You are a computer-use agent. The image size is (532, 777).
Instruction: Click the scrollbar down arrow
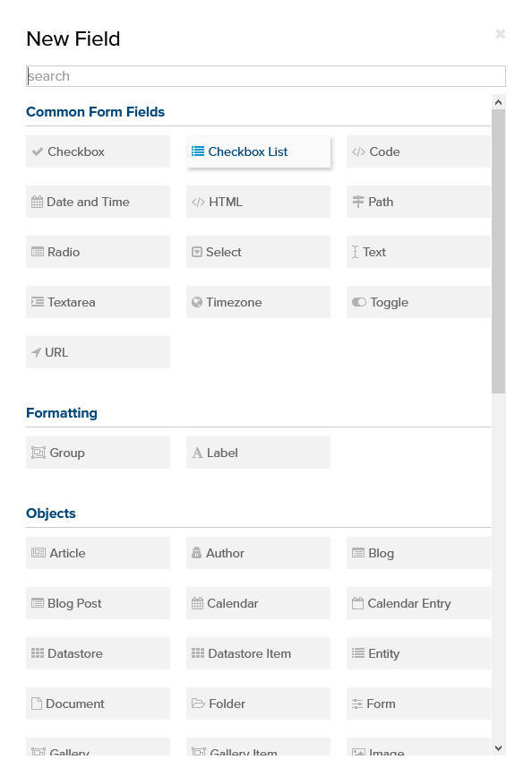tap(499, 748)
